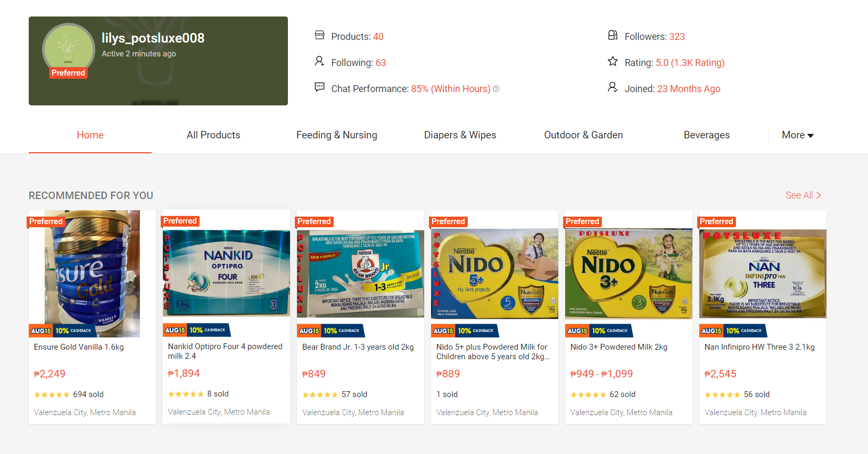Click Bear Brand Jr. 1-3 years title
868x454 pixels.
(358, 347)
